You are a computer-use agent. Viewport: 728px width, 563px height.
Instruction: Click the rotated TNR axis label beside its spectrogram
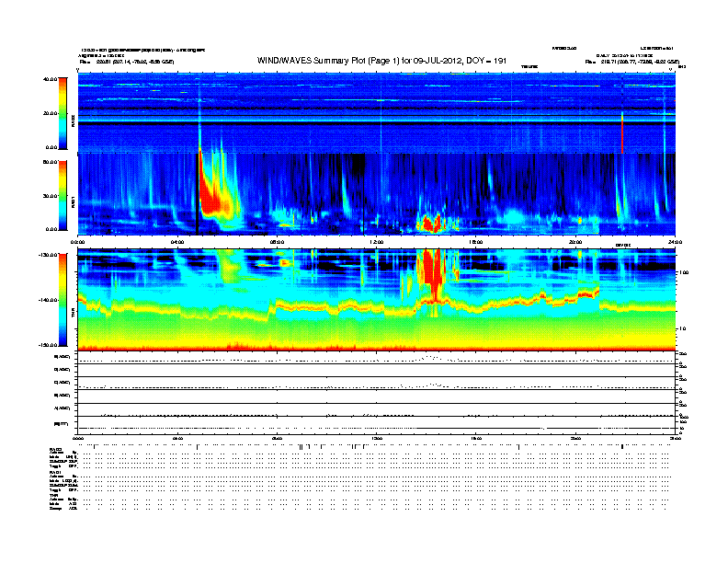click(x=73, y=315)
